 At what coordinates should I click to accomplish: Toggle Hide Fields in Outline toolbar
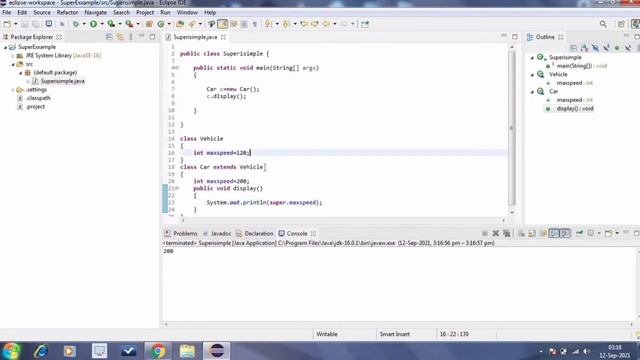point(596,48)
